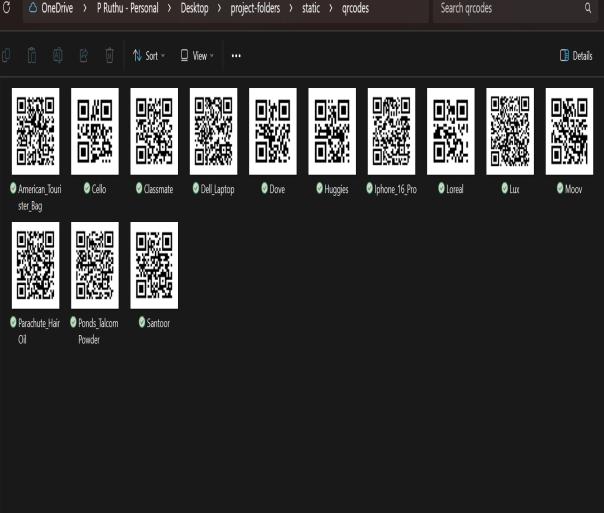Expand chevron after Desktop breadcrumb
This screenshot has width=604, height=513.
[x=219, y=8]
